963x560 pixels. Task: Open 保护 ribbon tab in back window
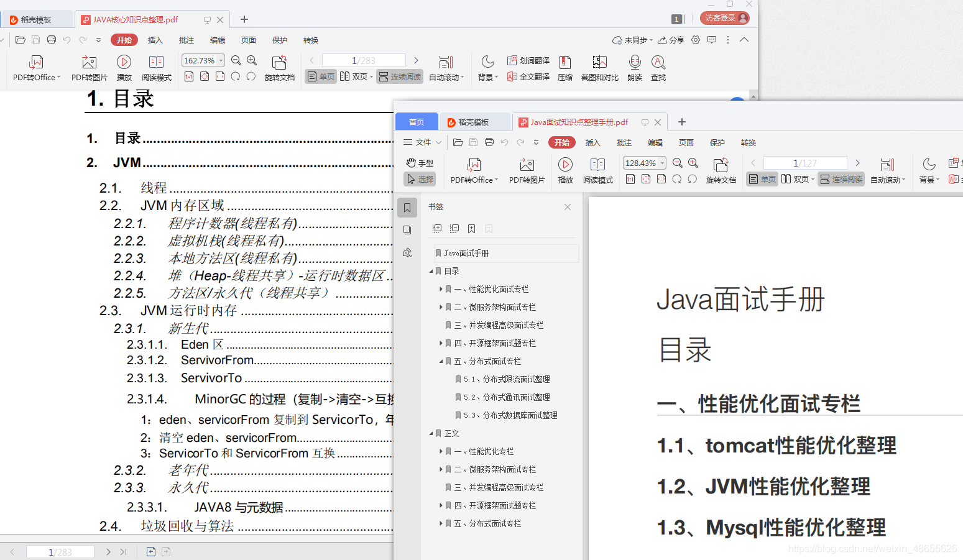coord(280,40)
